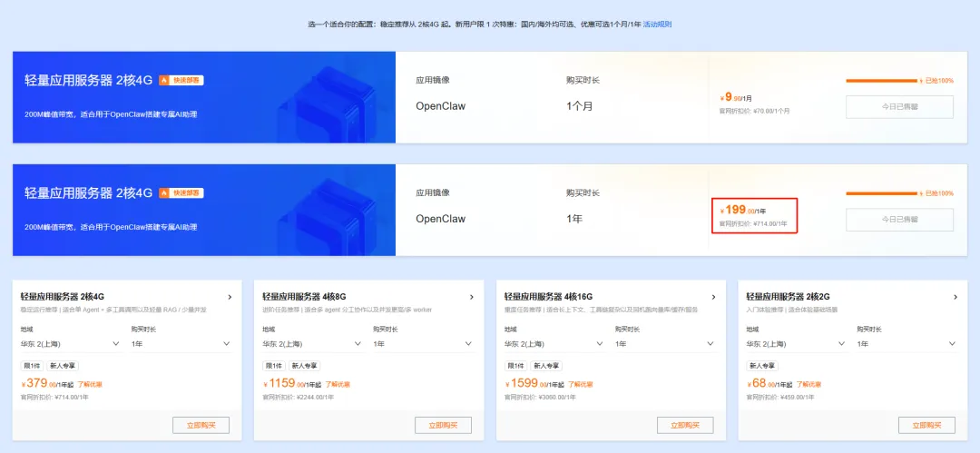The image size is (980, 453).
Task: Click 立即购买 on the 2核2G card
Action: (x=926, y=426)
